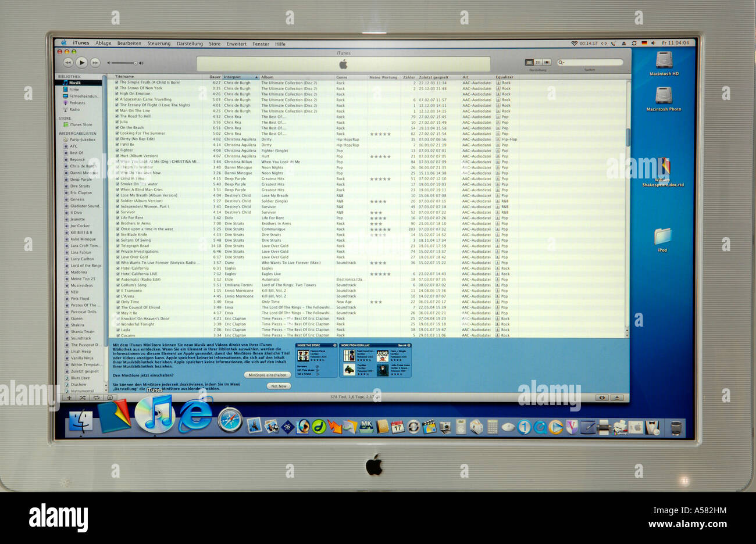Click 'MiniStore einschalten' button
Image resolution: width=756 pixels, height=544 pixels.
point(268,375)
